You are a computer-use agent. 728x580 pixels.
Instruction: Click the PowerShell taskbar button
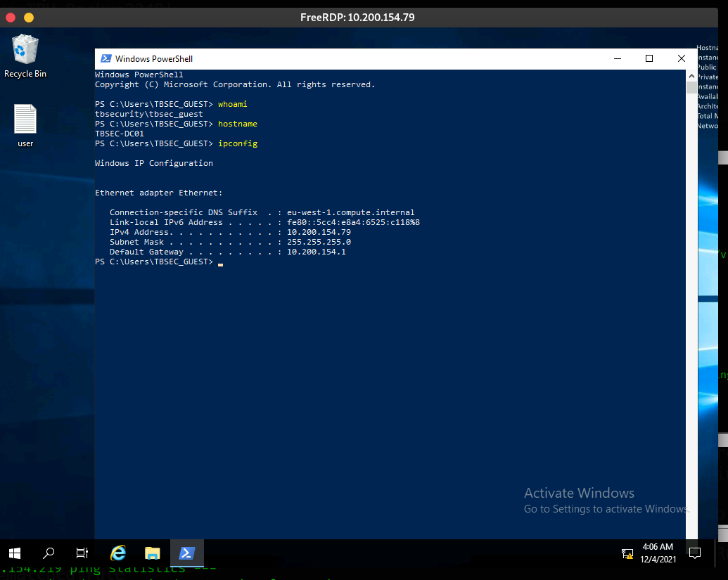[x=186, y=553]
